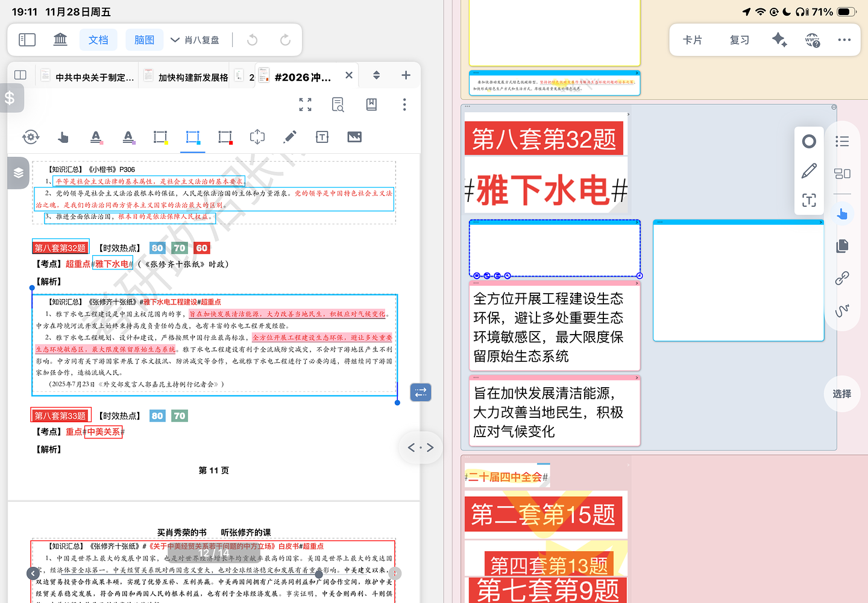Expand the 肖八复盘 notebook dropdown

pyautogui.click(x=195, y=40)
